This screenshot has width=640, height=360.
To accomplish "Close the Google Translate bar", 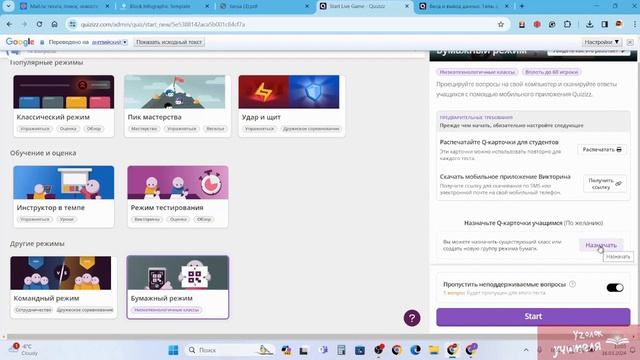I will (630, 42).
